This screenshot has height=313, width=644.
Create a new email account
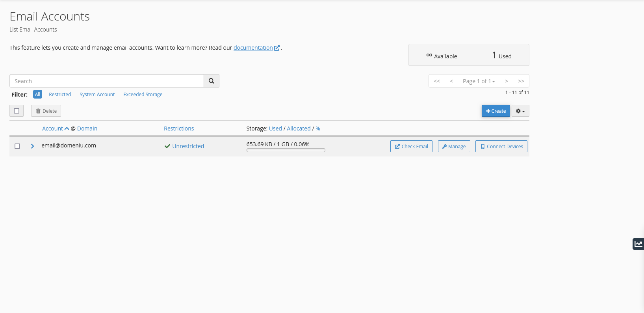click(x=496, y=111)
